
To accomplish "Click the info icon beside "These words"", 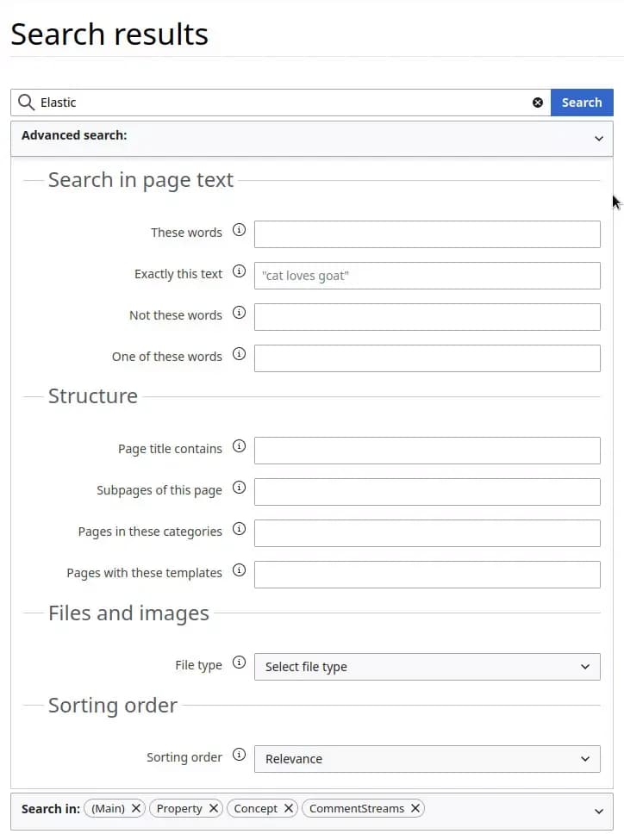I will pos(239,231).
